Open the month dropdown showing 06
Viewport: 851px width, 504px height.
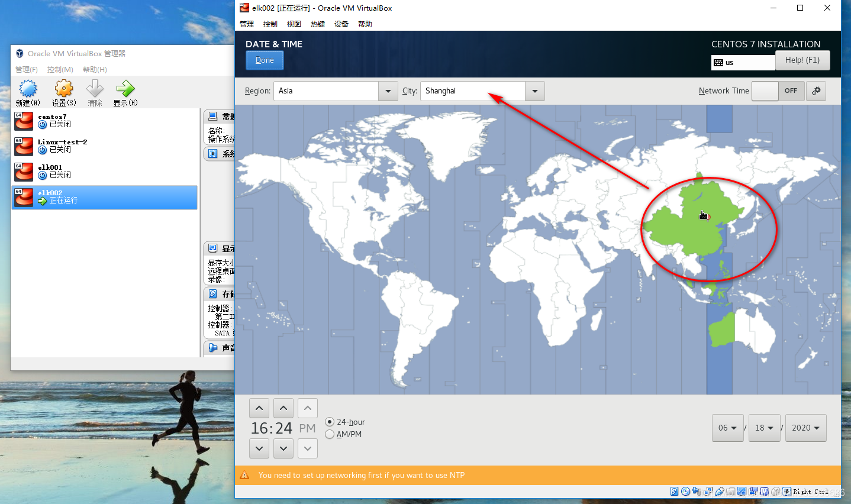[x=727, y=428]
